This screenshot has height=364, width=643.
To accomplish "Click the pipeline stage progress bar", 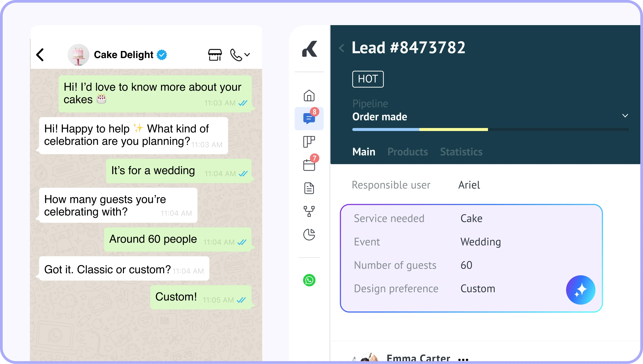I will coord(490,129).
